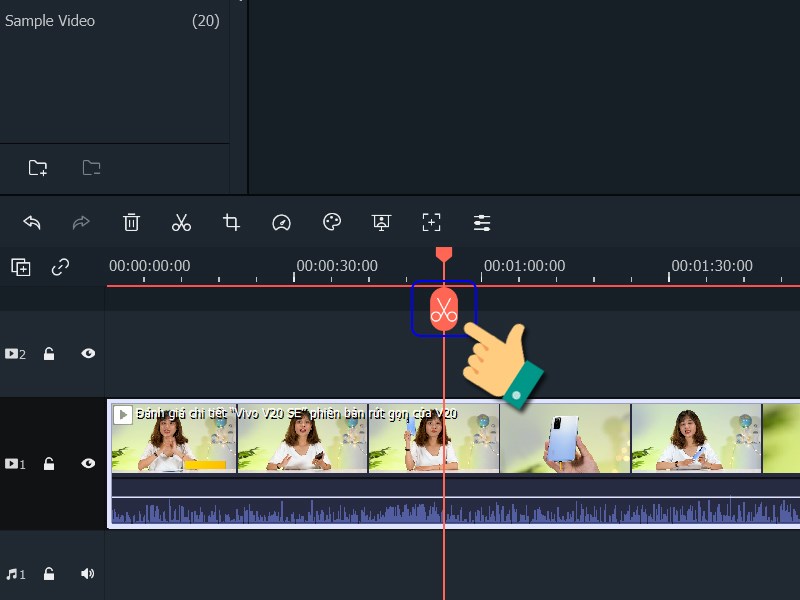Image resolution: width=800 pixels, height=600 pixels.
Task: Click the red scissors split button
Action: tap(444, 308)
